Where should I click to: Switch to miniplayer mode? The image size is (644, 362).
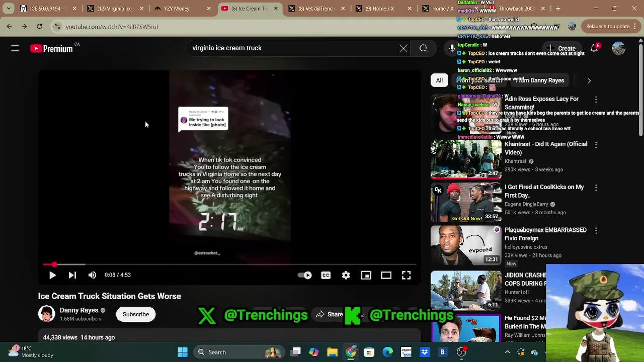tap(366, 275)
